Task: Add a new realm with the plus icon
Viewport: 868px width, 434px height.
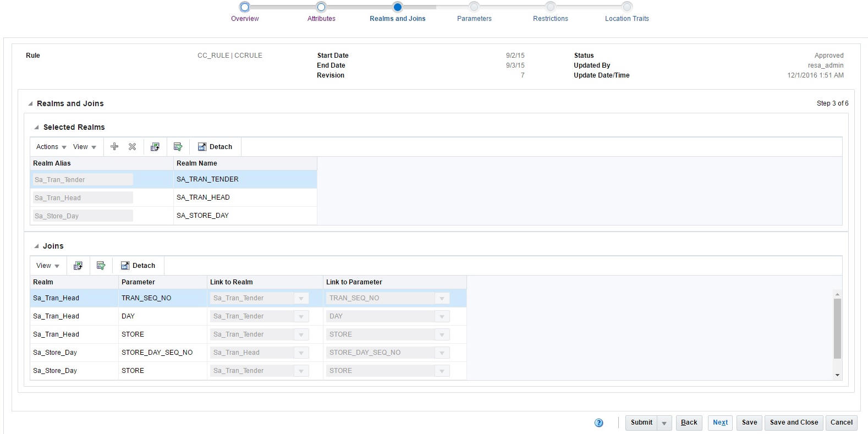Action: coord(114,147)
